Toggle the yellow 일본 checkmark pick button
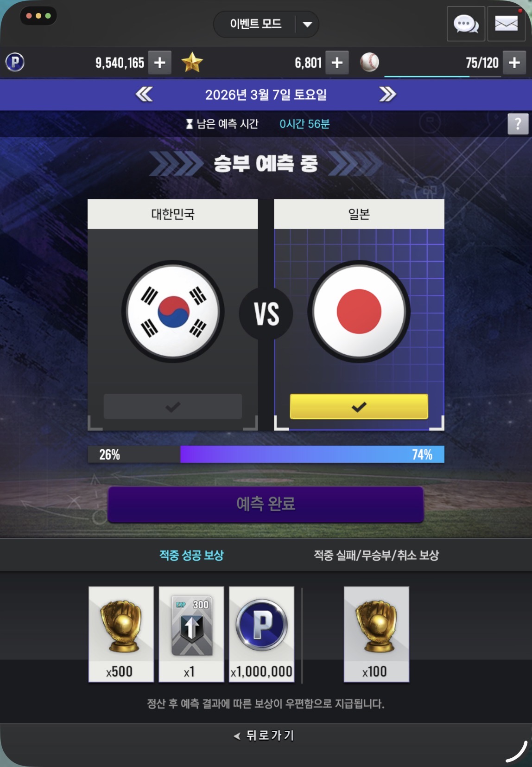532x767 pixels. point(359,407)
